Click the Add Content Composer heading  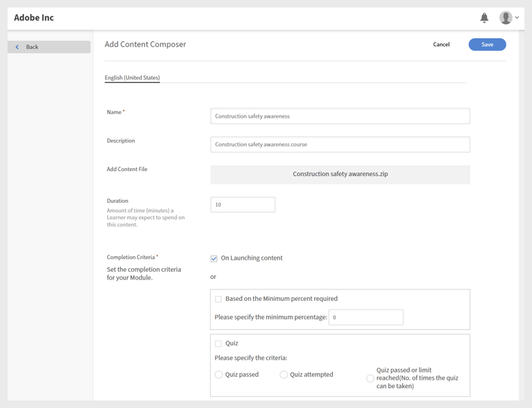pyautogui.click(x=145, y=45)
